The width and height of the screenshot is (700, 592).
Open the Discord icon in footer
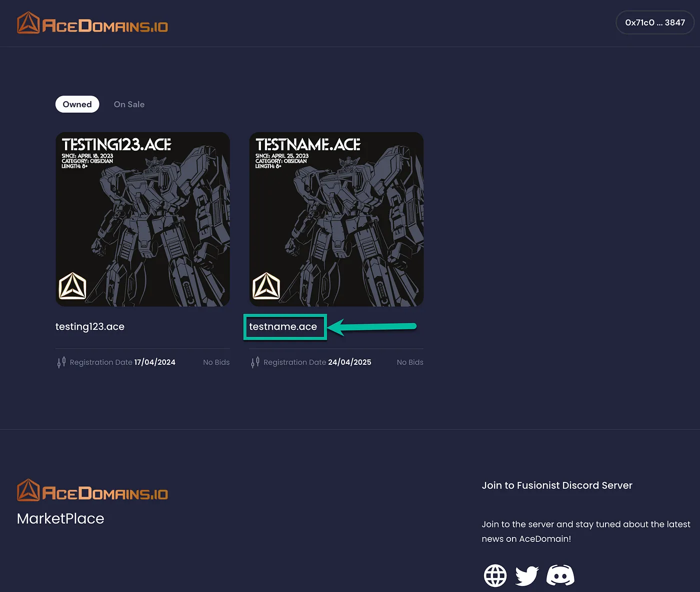pyautogui.click(x=560, y=575)
